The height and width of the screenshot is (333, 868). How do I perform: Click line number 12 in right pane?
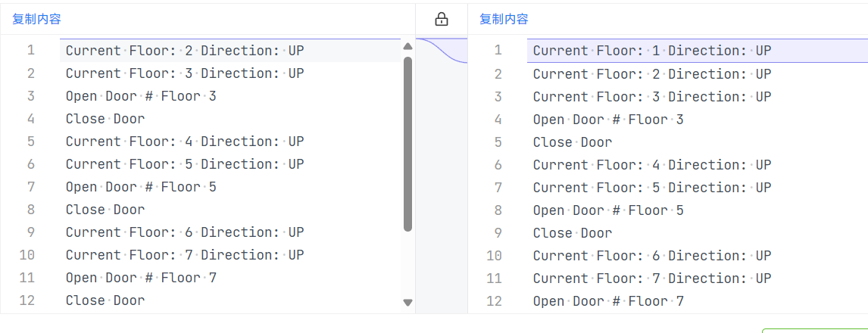pos(494,301)
